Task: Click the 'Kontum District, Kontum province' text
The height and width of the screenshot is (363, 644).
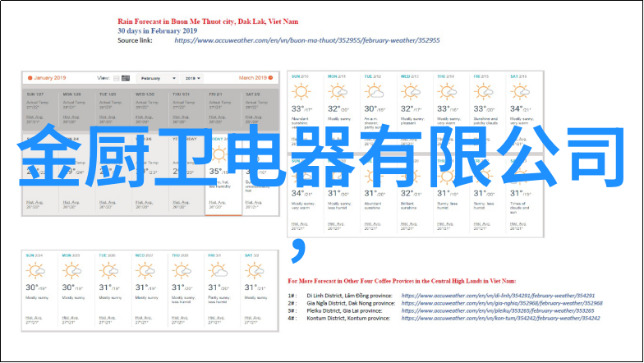Action: click(x=348, y=318)
